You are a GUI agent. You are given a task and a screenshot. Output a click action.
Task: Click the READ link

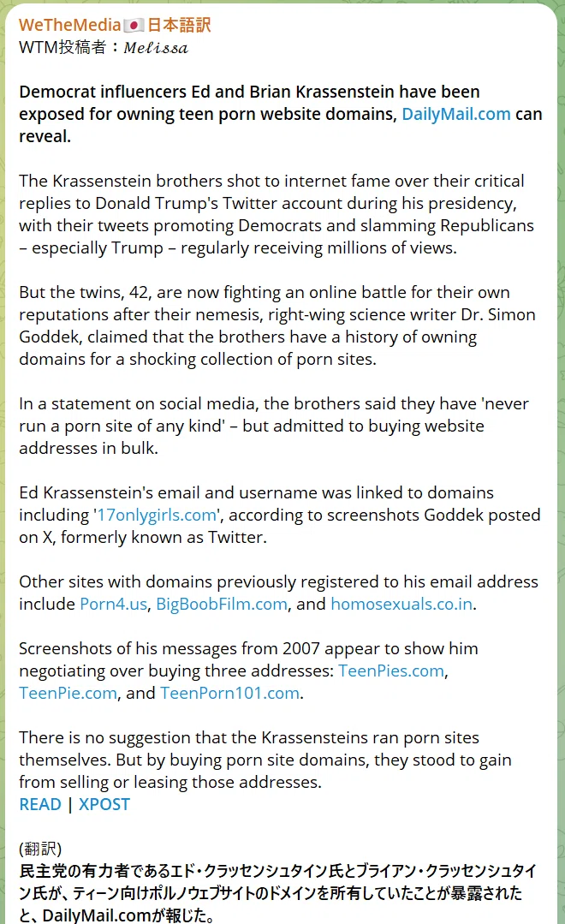(x=40, y=804)
